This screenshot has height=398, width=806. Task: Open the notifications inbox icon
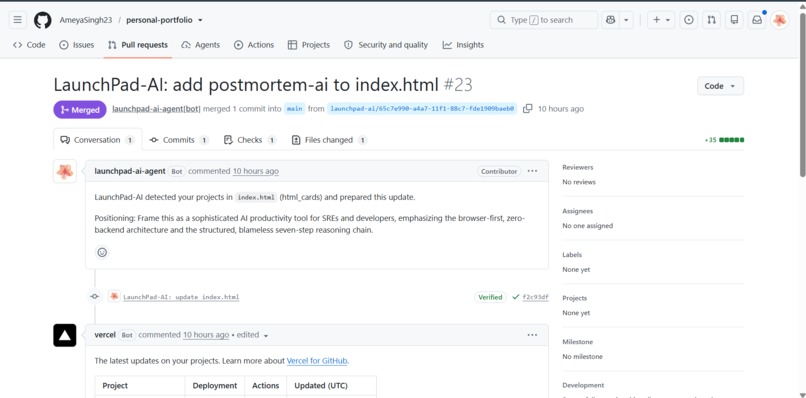point(757,20)
